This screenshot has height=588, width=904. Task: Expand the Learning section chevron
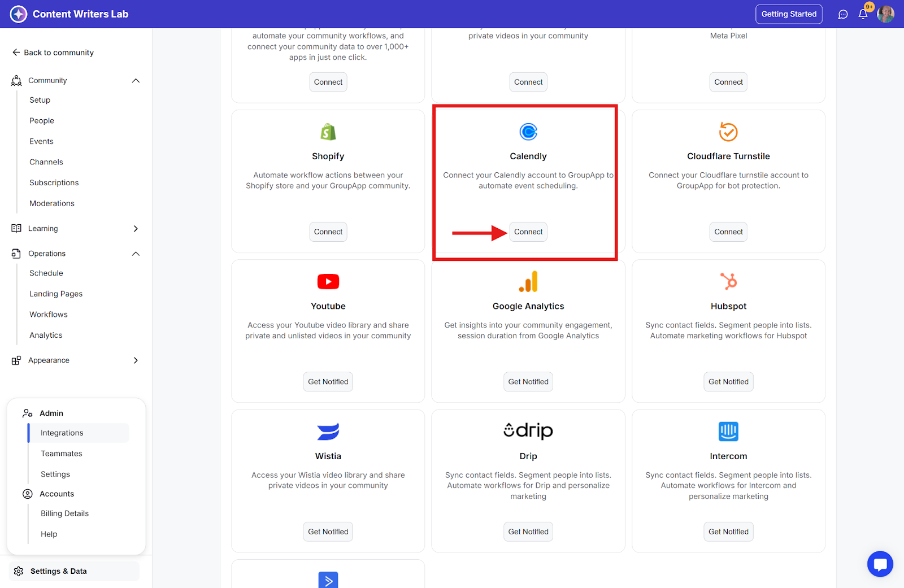(136, 229)
